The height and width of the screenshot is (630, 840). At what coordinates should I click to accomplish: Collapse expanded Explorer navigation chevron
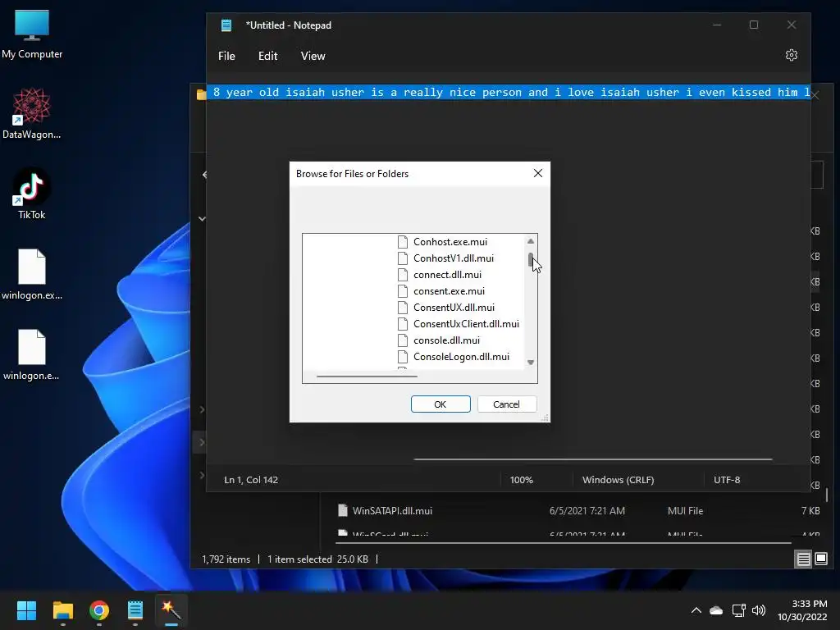pos(202,218)
